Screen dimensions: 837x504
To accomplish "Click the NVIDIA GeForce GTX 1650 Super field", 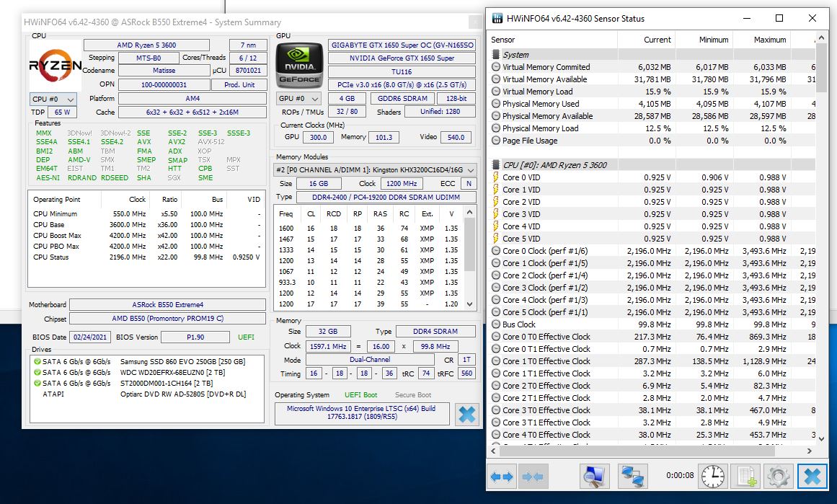I will (402, 58).
